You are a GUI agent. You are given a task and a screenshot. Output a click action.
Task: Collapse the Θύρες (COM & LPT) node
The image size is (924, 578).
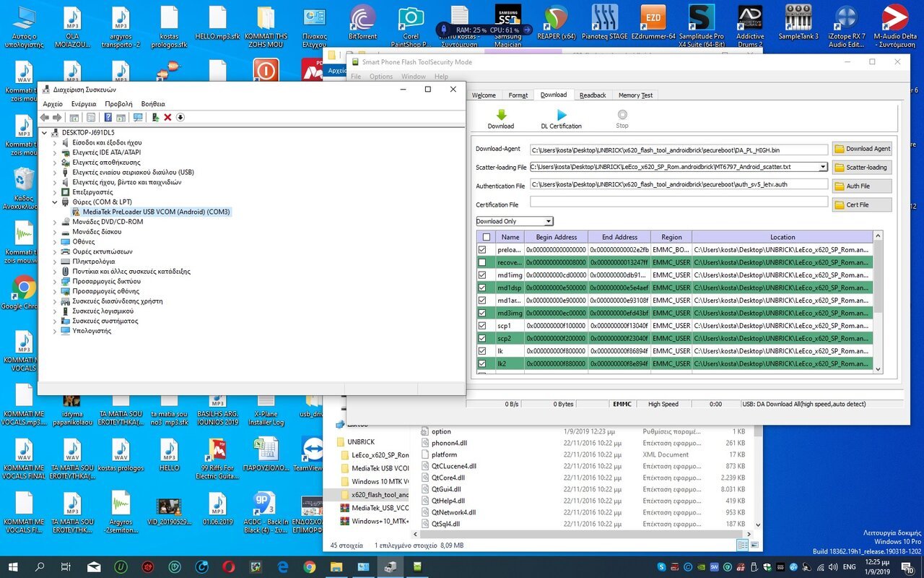55,202
